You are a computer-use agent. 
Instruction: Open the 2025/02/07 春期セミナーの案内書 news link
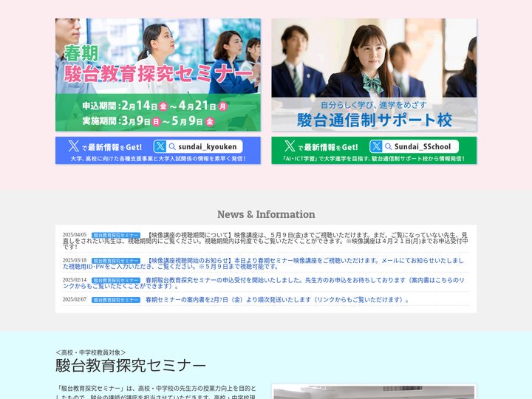click(x=277, y=299)
